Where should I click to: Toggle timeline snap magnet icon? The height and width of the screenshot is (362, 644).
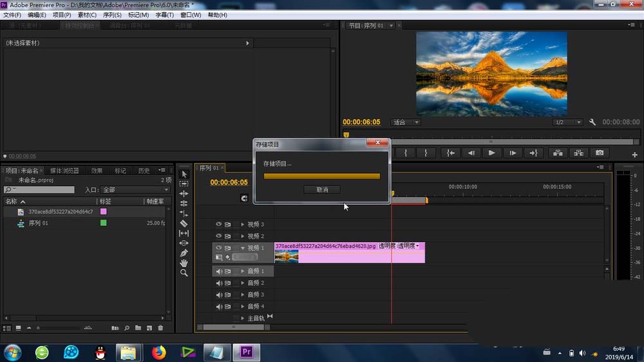click(x=244, y=198)
